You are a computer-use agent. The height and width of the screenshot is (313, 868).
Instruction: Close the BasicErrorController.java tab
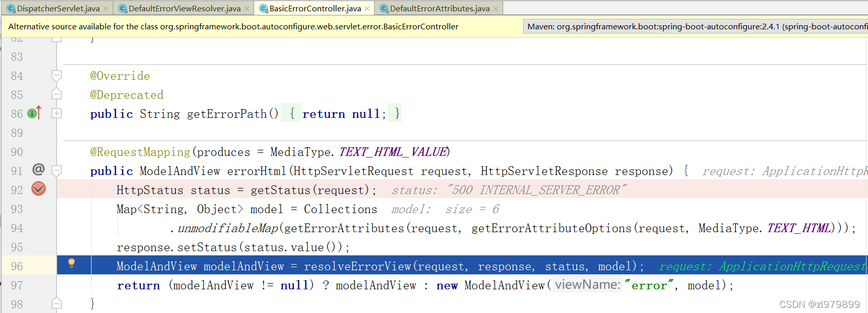click(x=367, y=9)
